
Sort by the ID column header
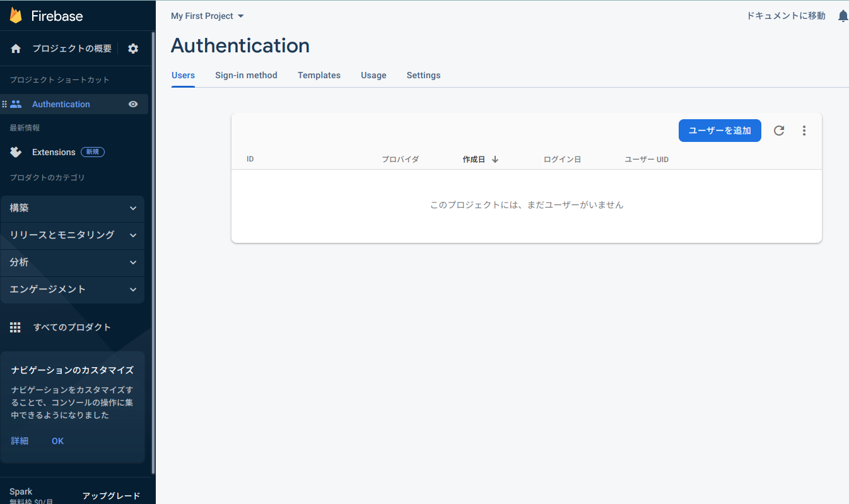pyautogui.click(x=250, y=160)
